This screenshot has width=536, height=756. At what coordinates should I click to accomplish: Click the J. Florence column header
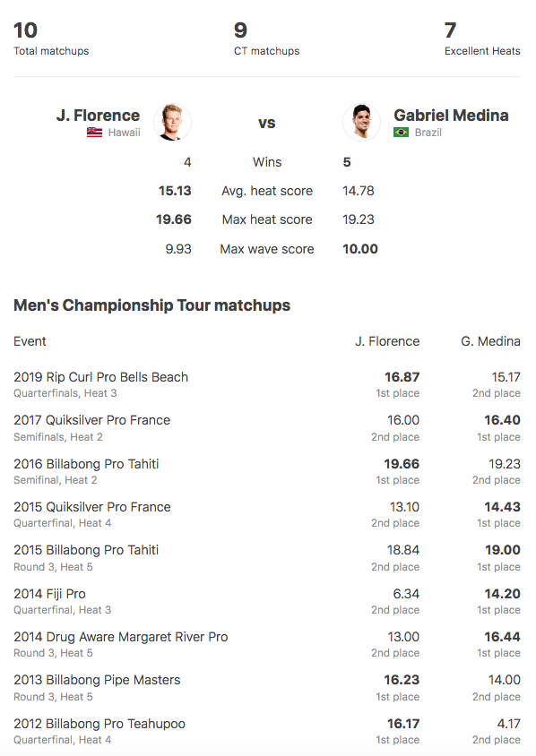[x=387, y=341]
